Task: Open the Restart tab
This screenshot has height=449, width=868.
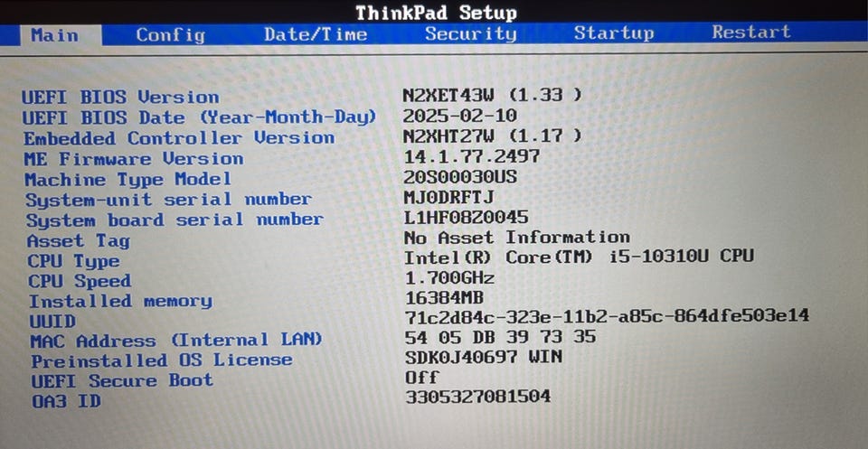Action: click(751, 33)
